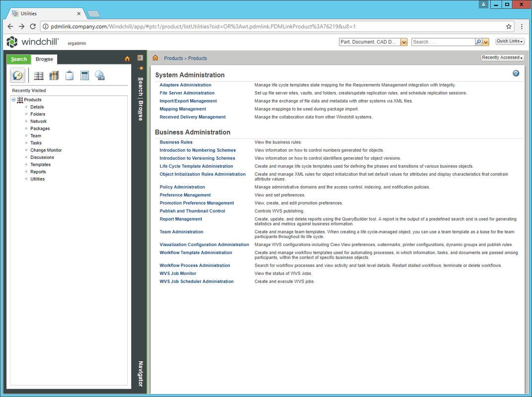Viewport: 532px width, 397px height.
Task: Open Reports in the Navigator tree
Action: tap(38, 172)
